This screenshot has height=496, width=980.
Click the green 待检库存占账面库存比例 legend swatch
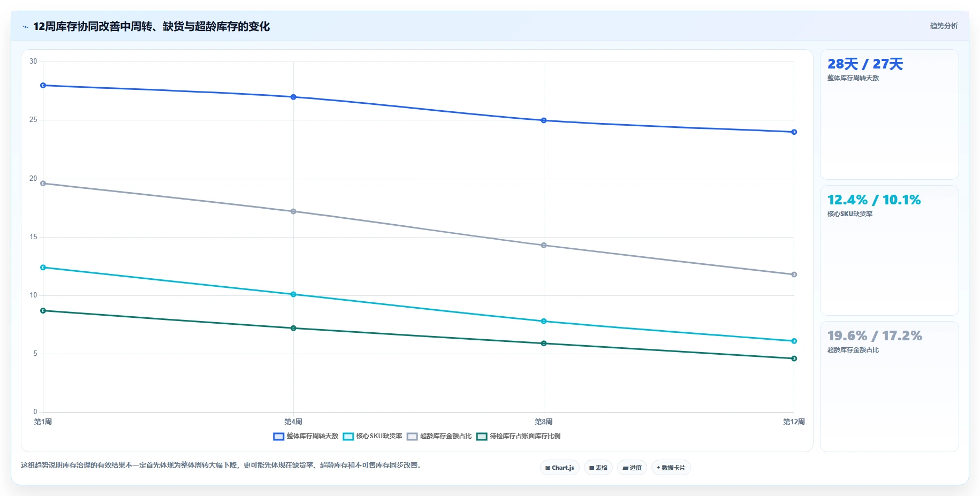pos(482,437)
